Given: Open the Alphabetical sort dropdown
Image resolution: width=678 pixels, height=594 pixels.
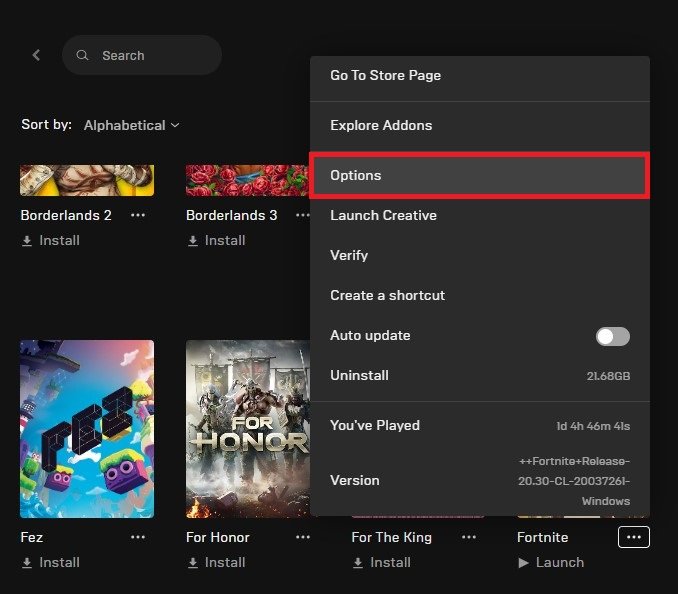Looking at the screenshot, I should [x=131, y=125].
